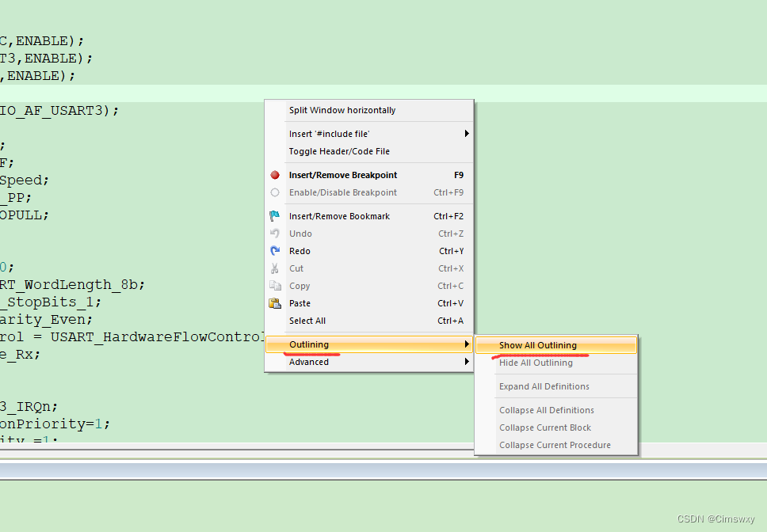Click the code text 'e_Rx;'

point(20,354)
